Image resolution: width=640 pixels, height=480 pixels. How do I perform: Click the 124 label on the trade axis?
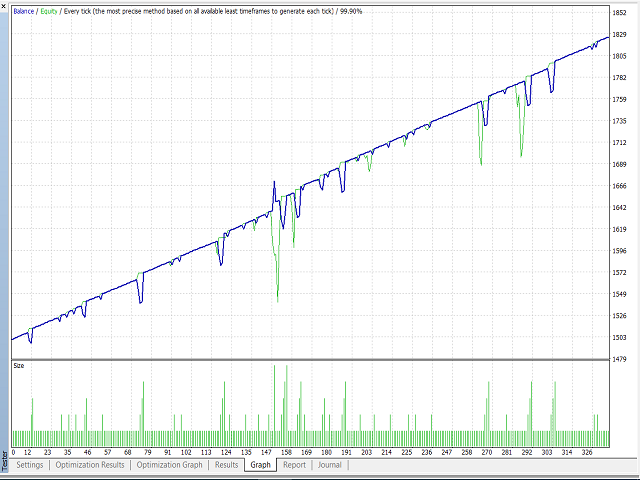point(226,452)
